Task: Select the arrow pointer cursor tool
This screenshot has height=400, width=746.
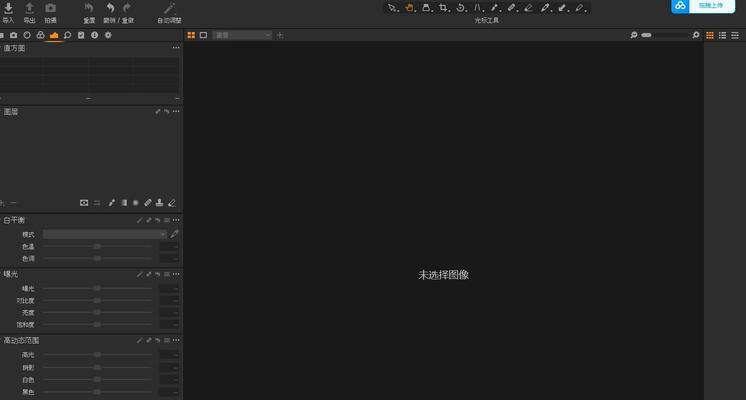Action: [x=392, y=8]
